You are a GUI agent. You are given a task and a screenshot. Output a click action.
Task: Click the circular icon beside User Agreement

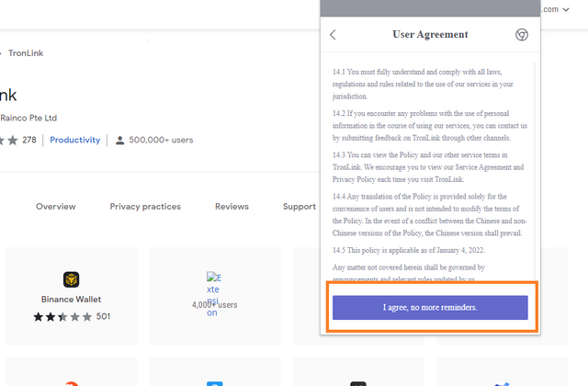[522, 35]
